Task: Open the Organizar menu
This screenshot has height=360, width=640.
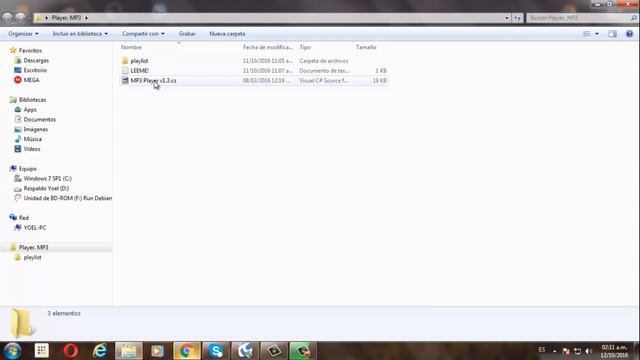Action: (23, 34)
